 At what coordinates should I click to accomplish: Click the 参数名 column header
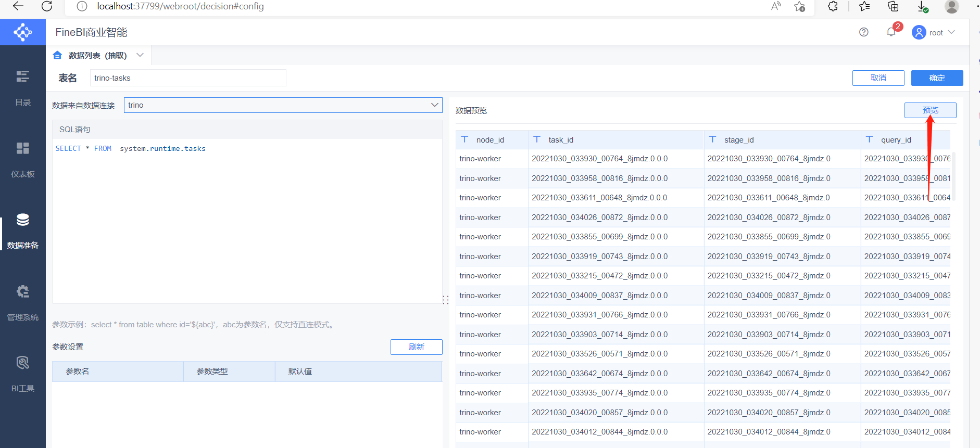118,372
